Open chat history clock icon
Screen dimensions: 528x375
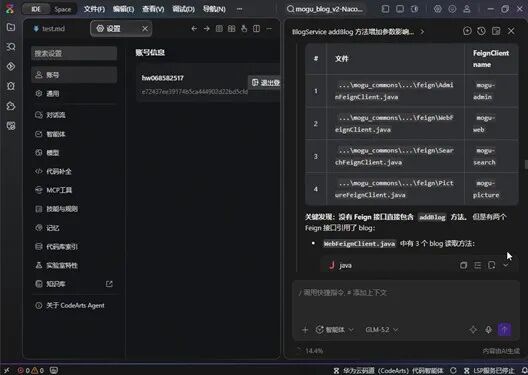pos(481,31)
